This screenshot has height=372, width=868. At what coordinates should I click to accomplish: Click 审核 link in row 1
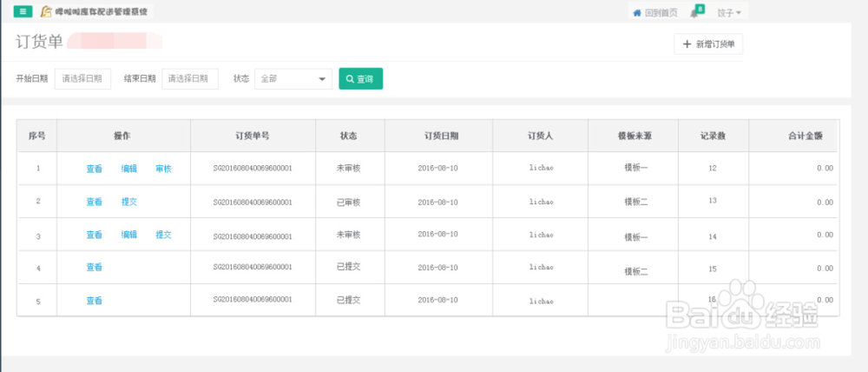point(163,169)
